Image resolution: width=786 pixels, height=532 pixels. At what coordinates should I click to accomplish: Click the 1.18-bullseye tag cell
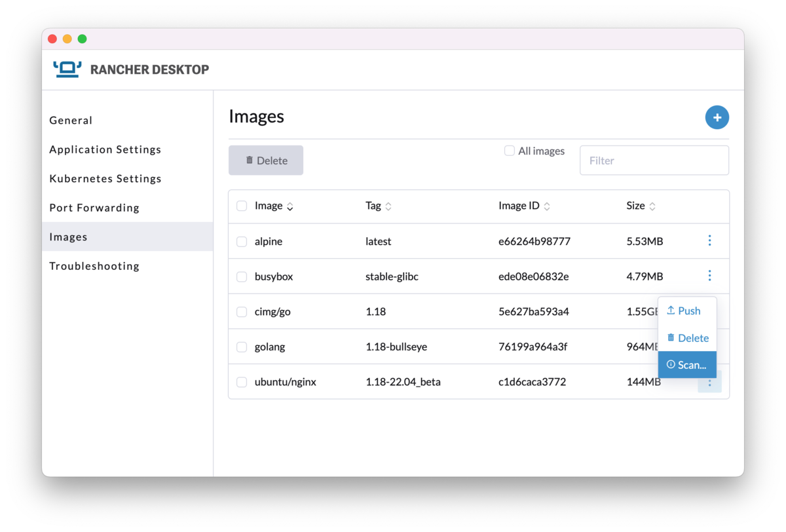396,347
